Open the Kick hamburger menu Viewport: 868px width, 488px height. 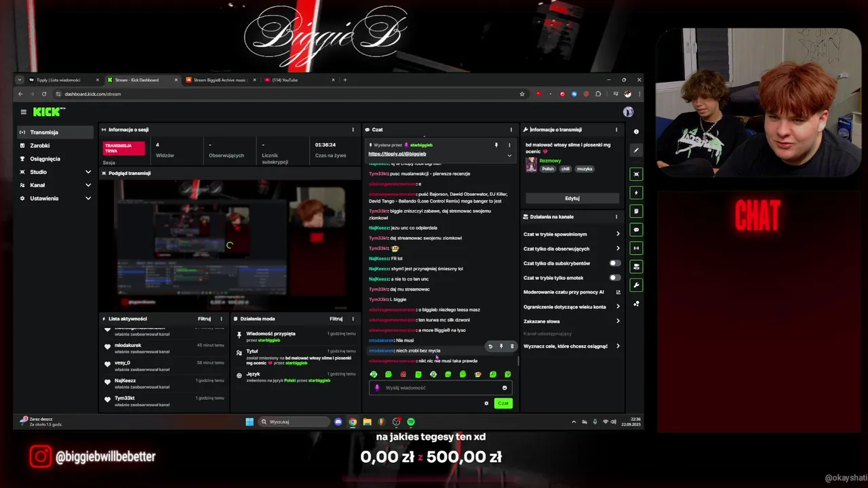tap(23, 112)
